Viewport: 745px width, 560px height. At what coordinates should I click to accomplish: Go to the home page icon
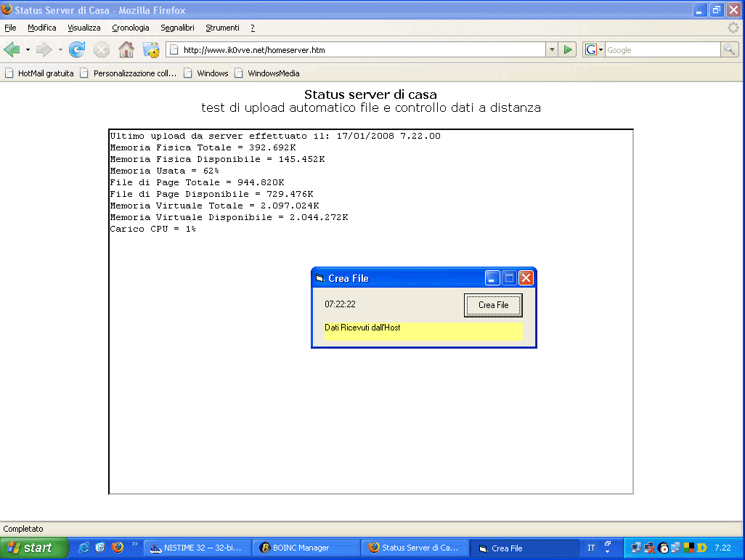coord(126,49)
